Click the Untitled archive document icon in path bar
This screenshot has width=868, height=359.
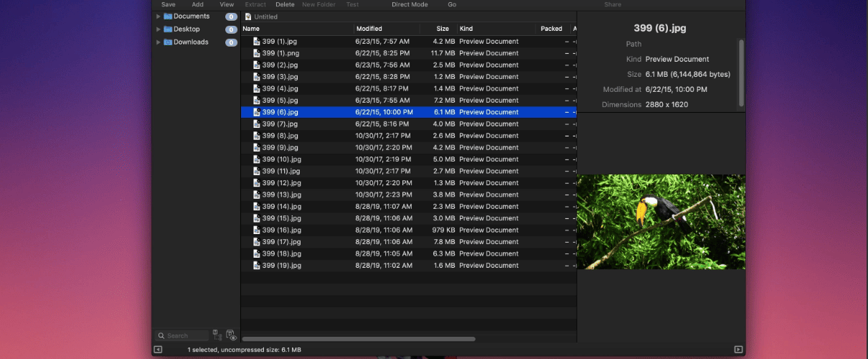pos(248,17)
